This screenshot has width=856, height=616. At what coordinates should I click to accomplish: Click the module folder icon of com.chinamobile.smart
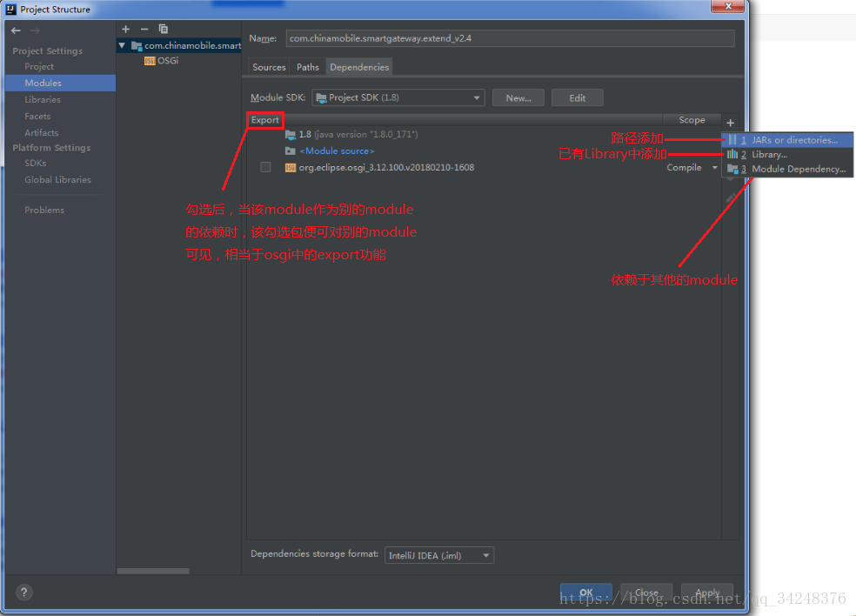click(x=137, y=46)
